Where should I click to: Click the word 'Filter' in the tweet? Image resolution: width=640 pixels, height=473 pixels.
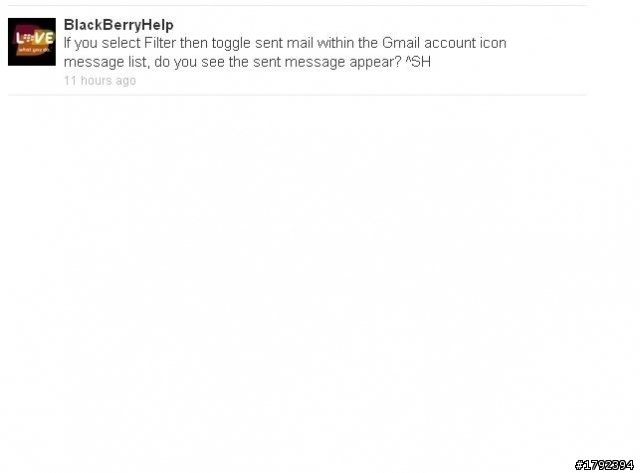pyautogui.click(x=160, y=43)
